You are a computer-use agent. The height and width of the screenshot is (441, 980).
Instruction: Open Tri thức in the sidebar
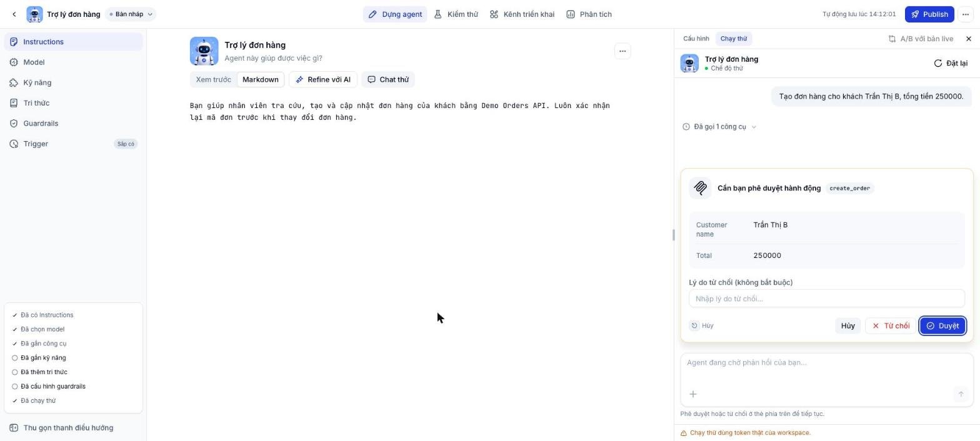tap(73, 103)
